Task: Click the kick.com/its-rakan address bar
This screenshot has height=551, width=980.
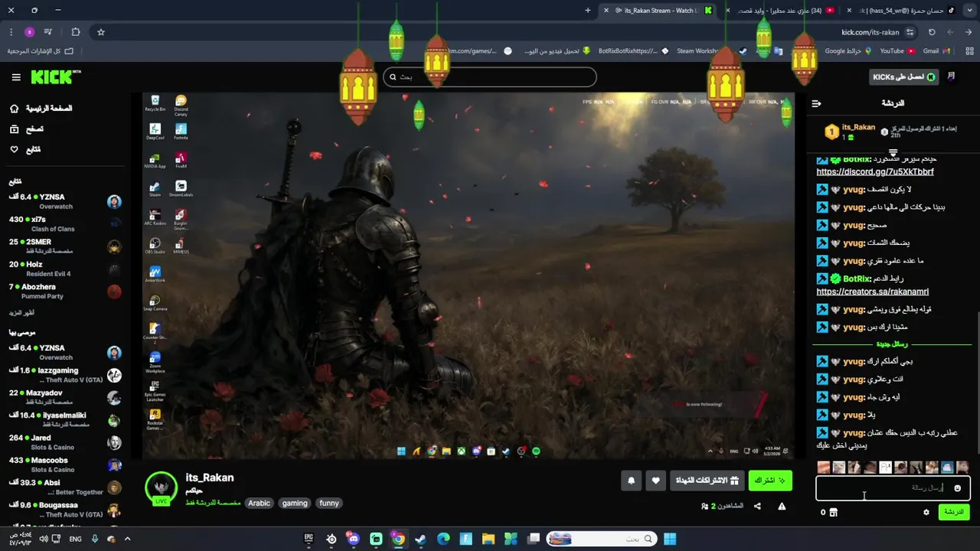Action: [871, 32]
